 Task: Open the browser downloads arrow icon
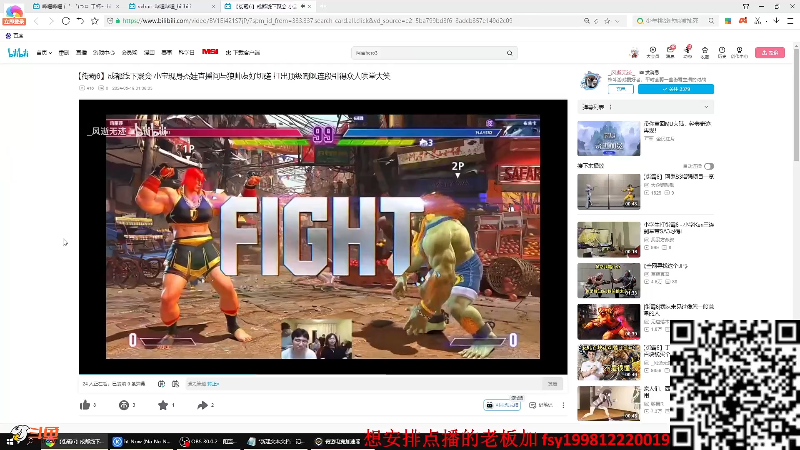pos(776,21)
